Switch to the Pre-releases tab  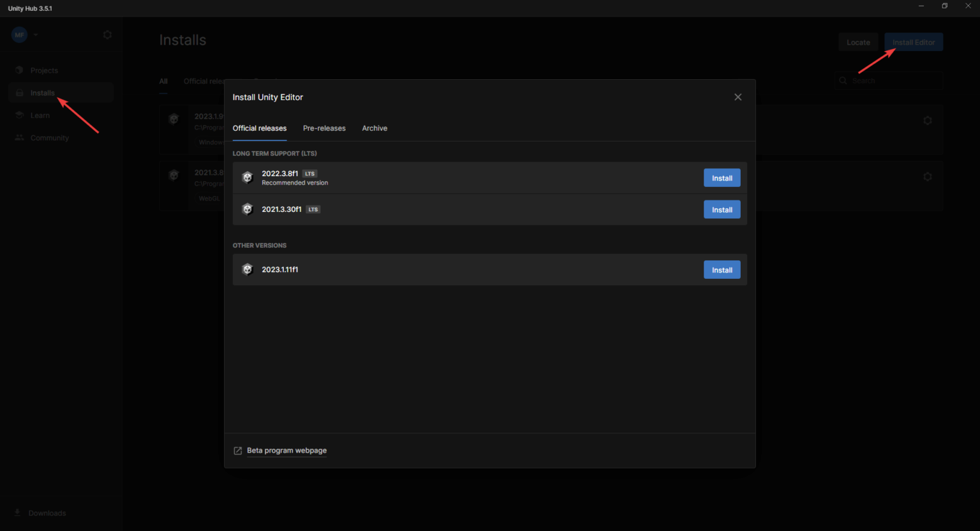click(x=324, y=128)
